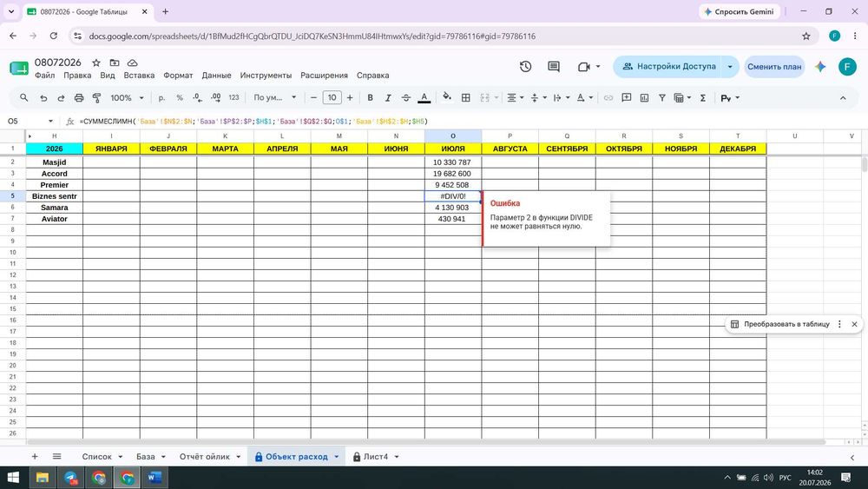
Task: Open the Файл menu
Action: coord(44,76)
